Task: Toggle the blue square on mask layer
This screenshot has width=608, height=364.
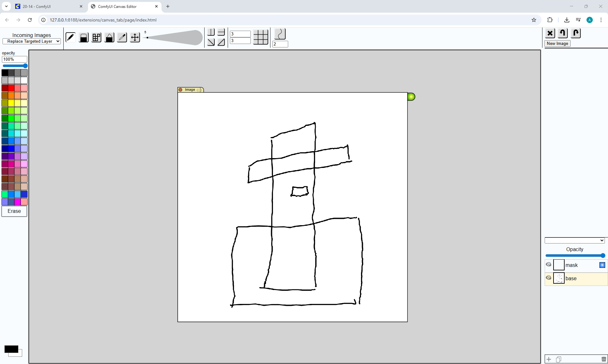Action: point(602,265)
